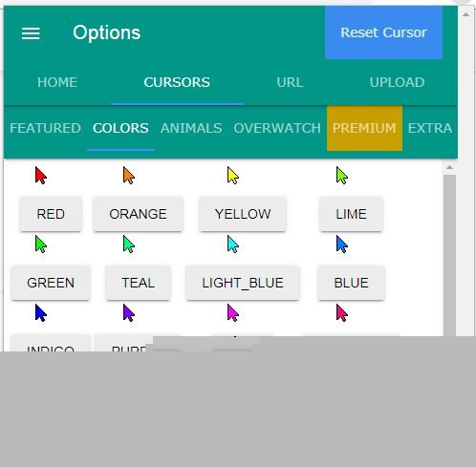Click the cursor list scrollbar thumb

pyautogui.click(x=449, y=255)
